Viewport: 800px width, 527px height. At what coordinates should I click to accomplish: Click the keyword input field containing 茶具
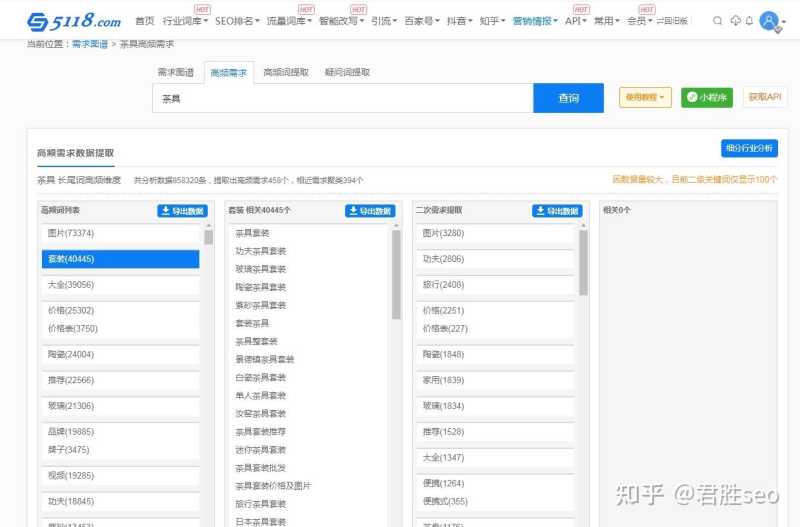click(x=343, y=98)
